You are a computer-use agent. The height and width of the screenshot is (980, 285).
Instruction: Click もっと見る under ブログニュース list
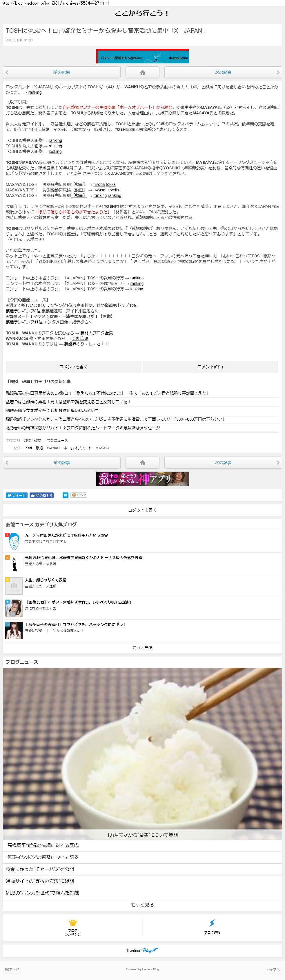tap(143, 905)
